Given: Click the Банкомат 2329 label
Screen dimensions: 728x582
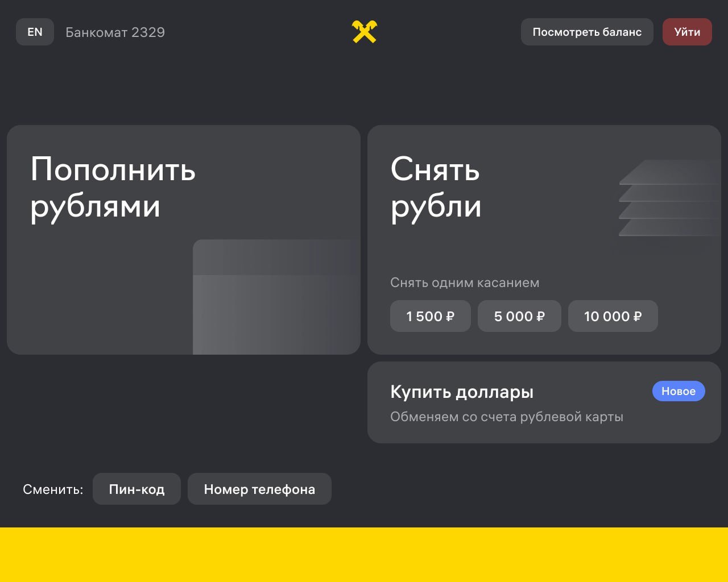Looking at the screenshot, I should point(115,32).
